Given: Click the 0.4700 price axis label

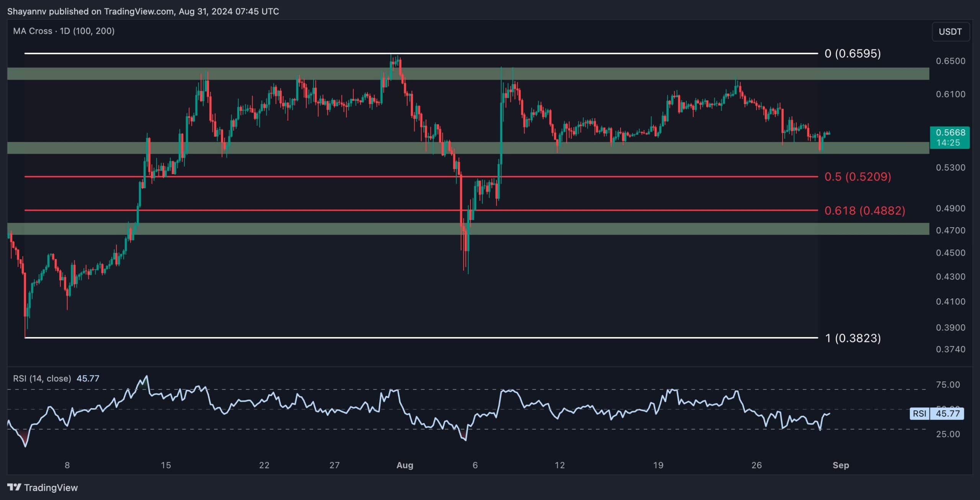Looking at the screenshot, I should pos(951,230).
